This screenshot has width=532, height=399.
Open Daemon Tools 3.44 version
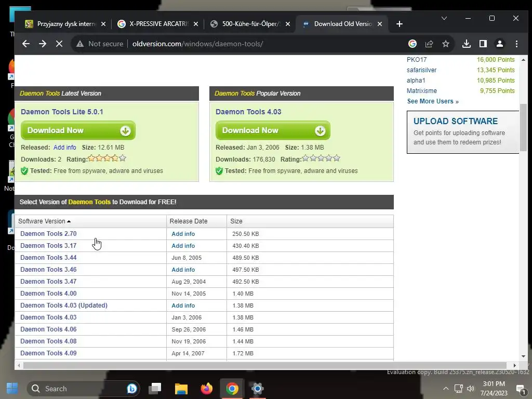[x=48, y=258]
